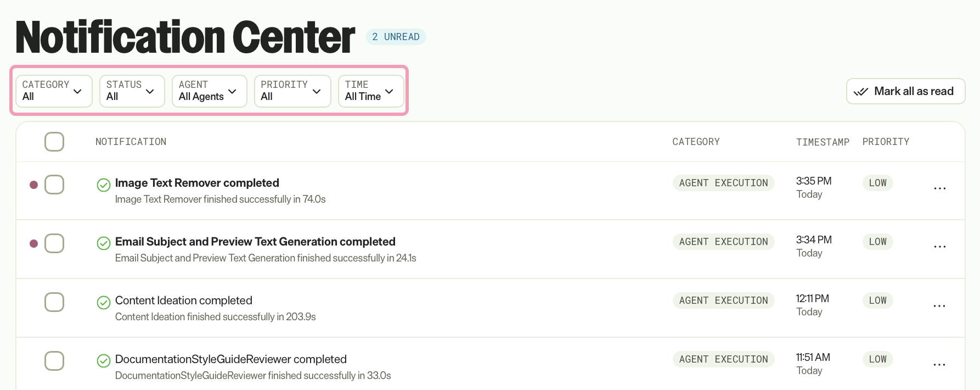Check the Image Text Remover notification checkbox
980x390 pixels.
(54, 185)
